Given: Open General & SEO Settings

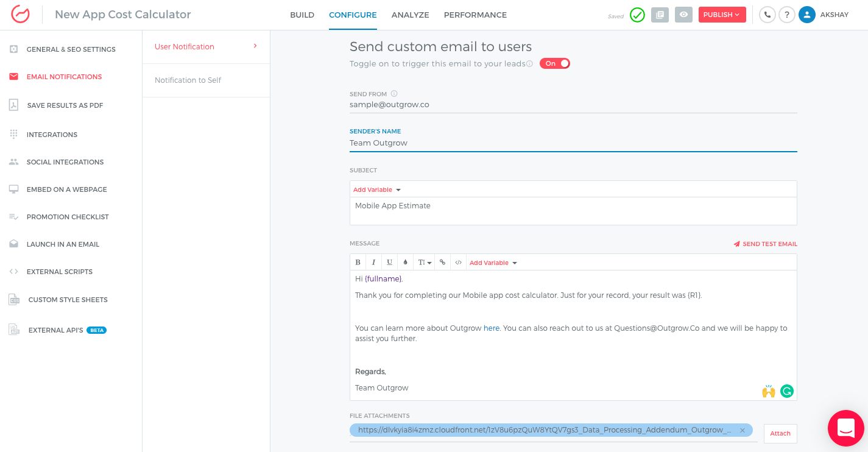Looking at the screenshot, I should click(x=71, y=49).
